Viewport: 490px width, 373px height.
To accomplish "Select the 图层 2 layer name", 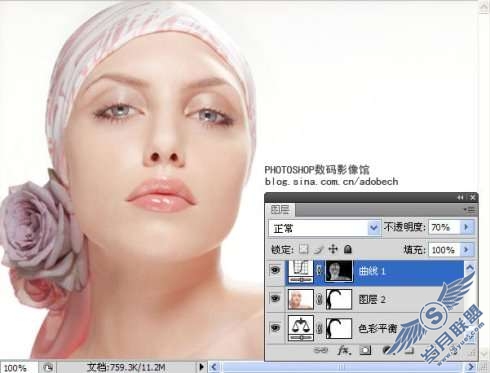I will 372,299.
